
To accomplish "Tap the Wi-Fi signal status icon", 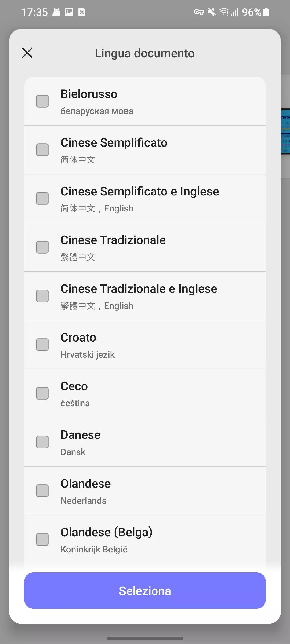I will coord(224,12).
